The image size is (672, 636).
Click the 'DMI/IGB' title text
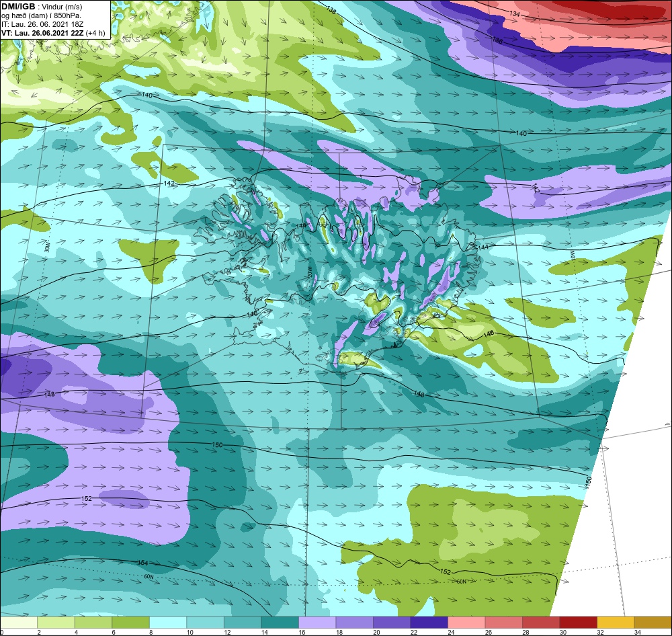tap(18, 7)
